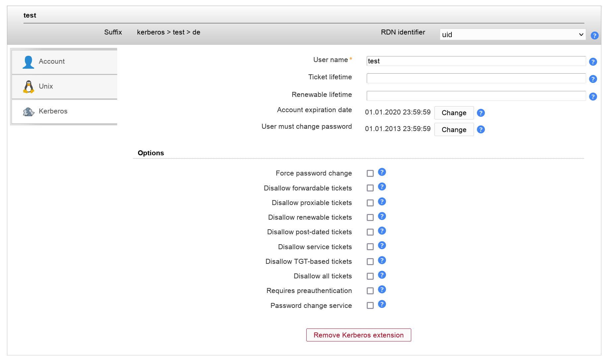This screenshot has width=610, height=364.
Task: Click Change for User must change password
Action: (454, 130)
